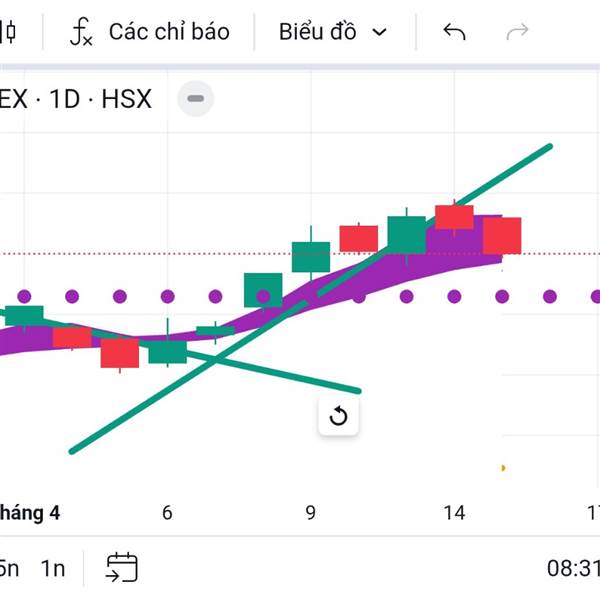Switch to the 5n time range
This screenshot has width=600, height=600.
[x=8, y=568]
